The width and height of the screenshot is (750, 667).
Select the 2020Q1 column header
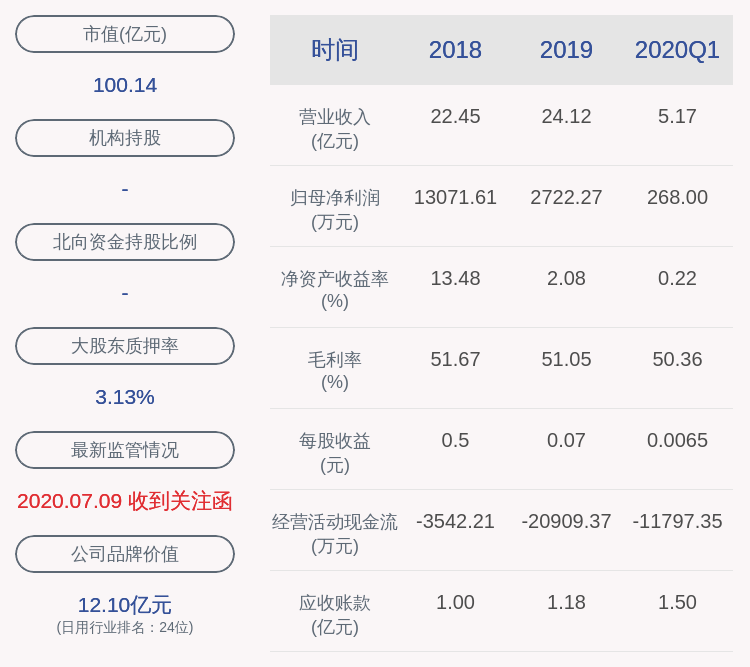(677, 50)
